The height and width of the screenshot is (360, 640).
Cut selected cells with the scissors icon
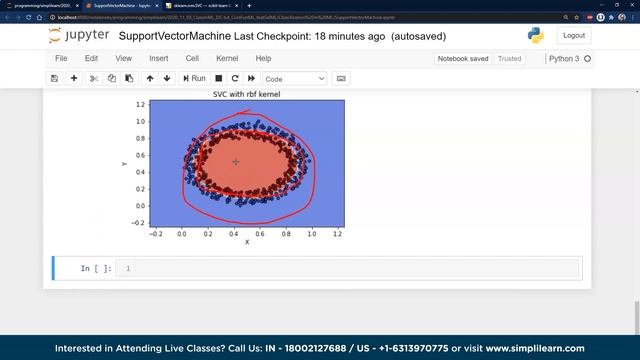pyautogui.click(x=94, y=78)
